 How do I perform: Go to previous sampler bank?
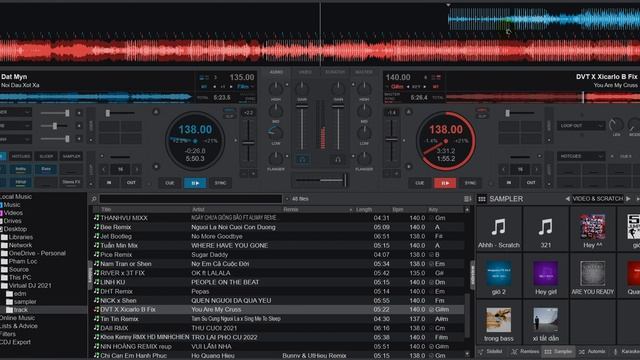pyautogui.click(x=567, y=199)
